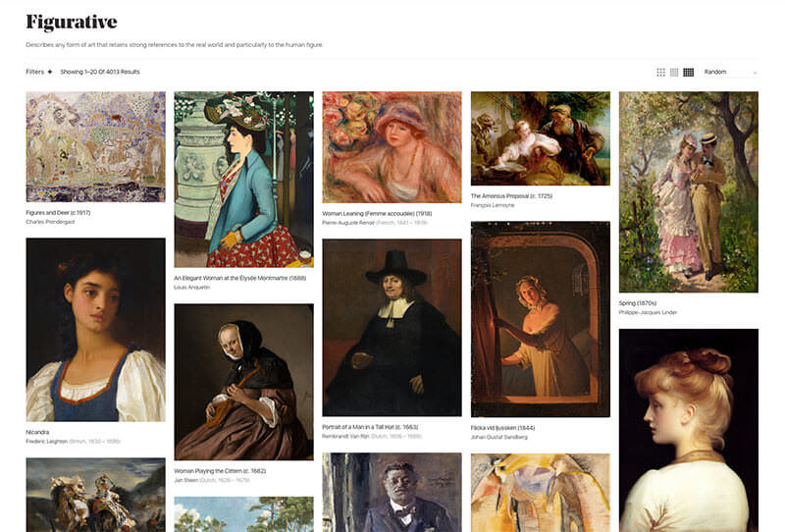The image size is (785, 532).
Task: Open the Flicka vid ljusoken painting thumbnail
Action: [541, 319]
